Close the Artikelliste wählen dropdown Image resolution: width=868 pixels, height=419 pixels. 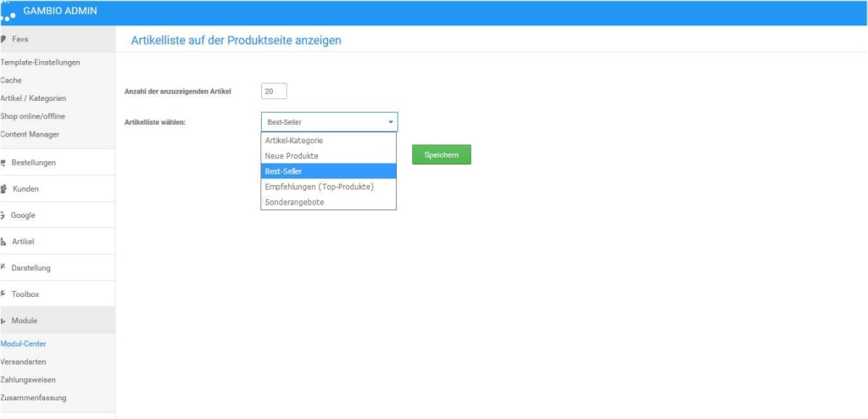click(x=329, y=122)
